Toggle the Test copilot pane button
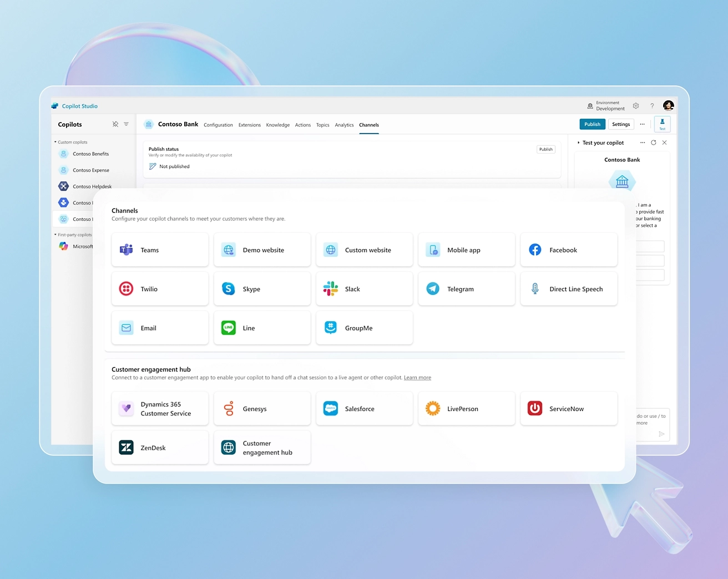 coord(662,124)
